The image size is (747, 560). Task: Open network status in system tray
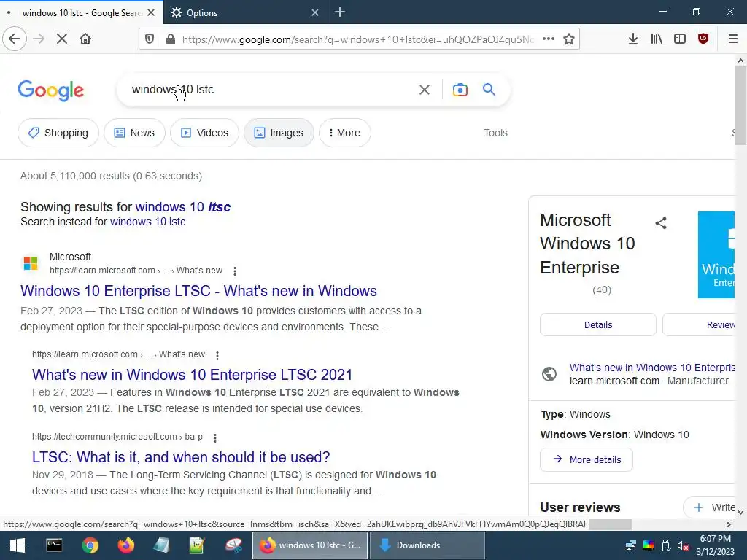631,545
